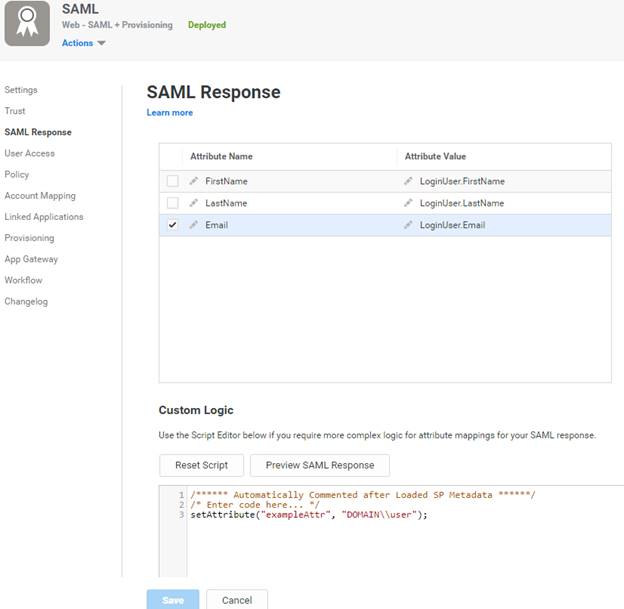Edit the LoginUser.Email value pencil icon
Image resolution: width=624 pixels, height=609 pixels.
(408, 225)
